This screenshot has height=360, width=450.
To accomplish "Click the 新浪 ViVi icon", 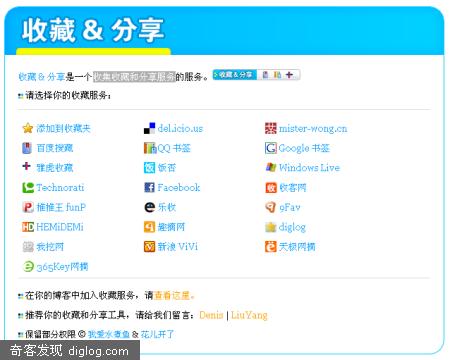I will pos(149,247).
